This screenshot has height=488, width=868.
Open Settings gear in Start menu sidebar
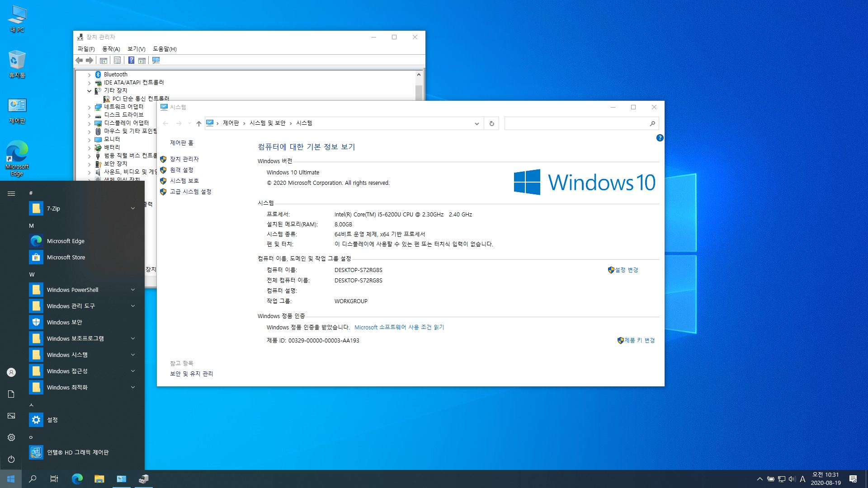pos(11,437)
